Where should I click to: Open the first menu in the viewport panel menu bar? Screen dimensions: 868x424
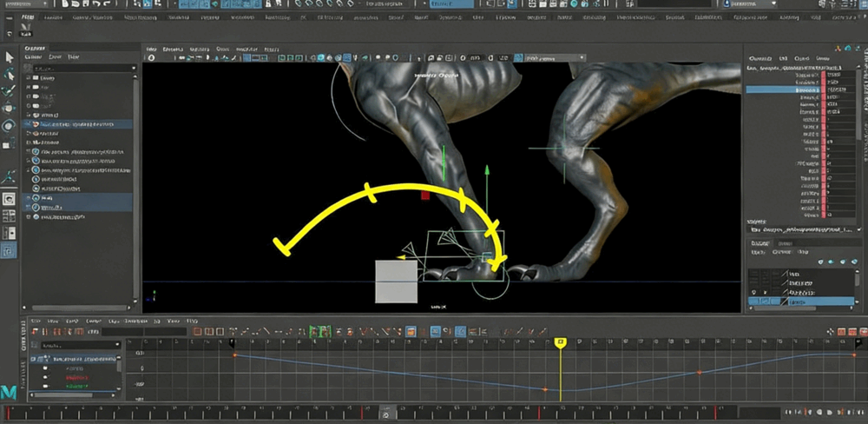pos(151,48)
